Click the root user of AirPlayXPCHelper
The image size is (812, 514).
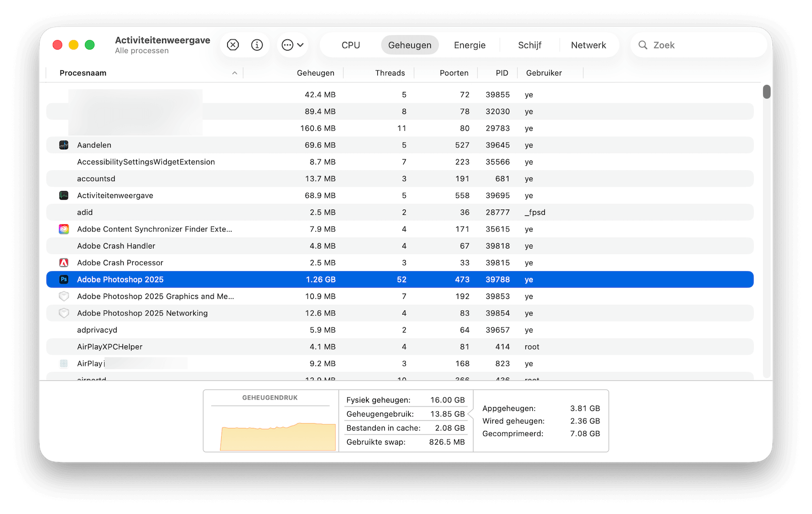tap(532, 347)
